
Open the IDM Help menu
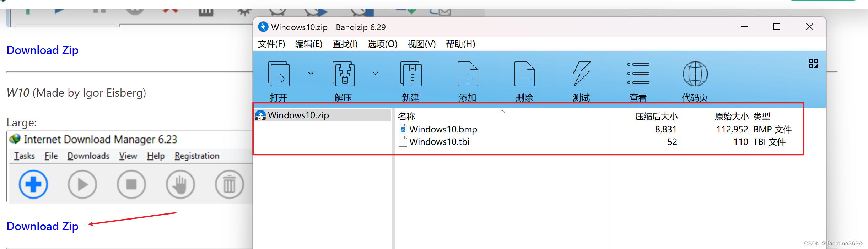[156, 156]
